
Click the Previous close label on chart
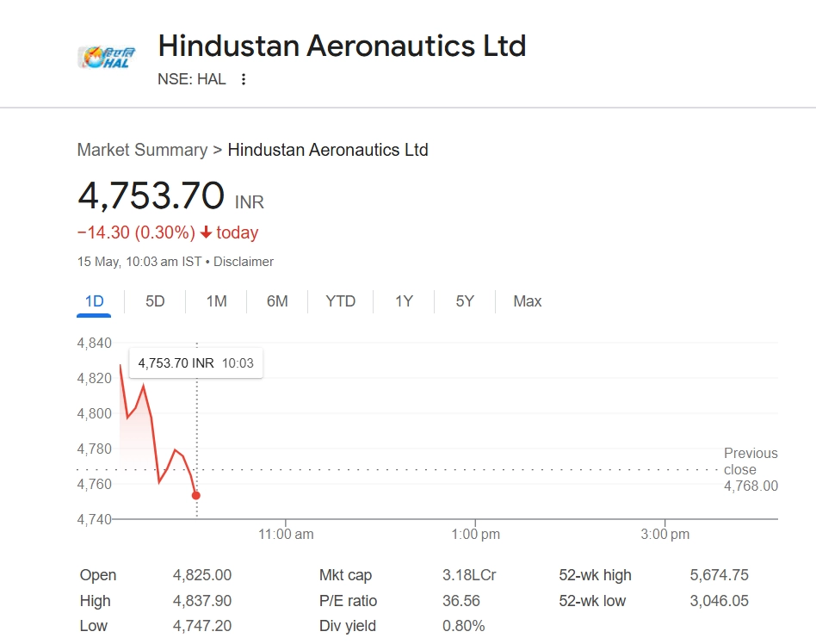tap(751, 461)
